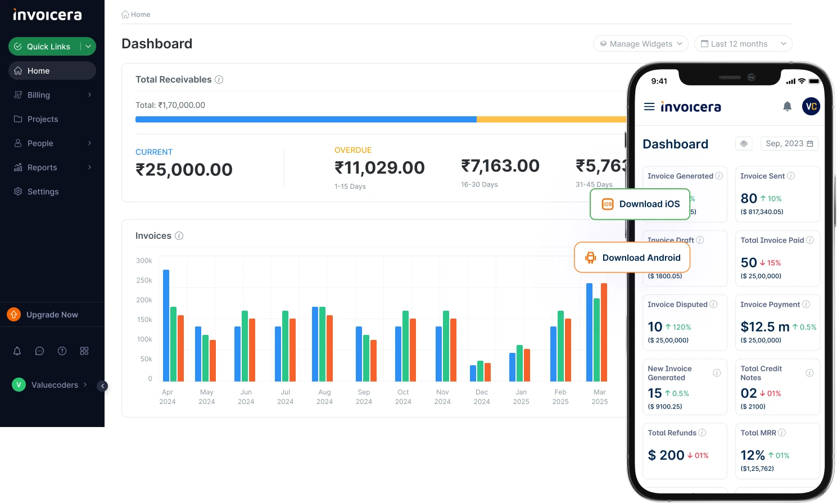Click the Invoicera logo in sidebar
This screenshot has width=837, height=504.
[47, 15]
